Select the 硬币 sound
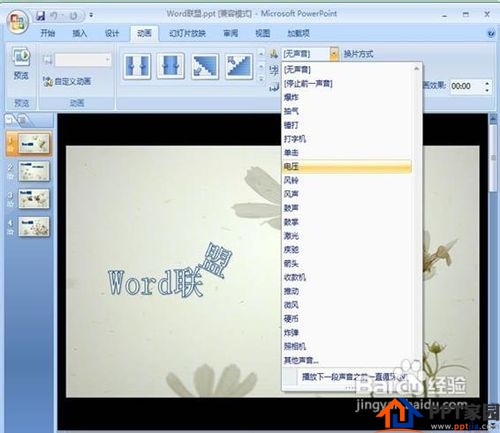This screenshot has width=500, height=433. click(347, 319)
